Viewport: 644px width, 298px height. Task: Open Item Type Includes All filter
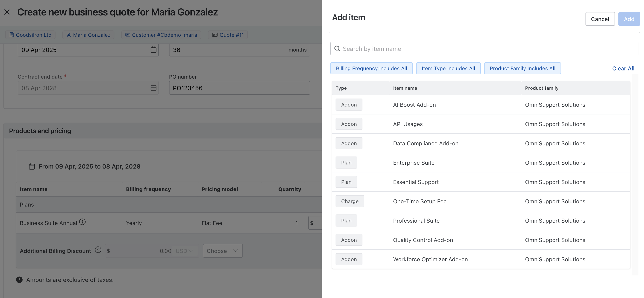pos(448,68)
